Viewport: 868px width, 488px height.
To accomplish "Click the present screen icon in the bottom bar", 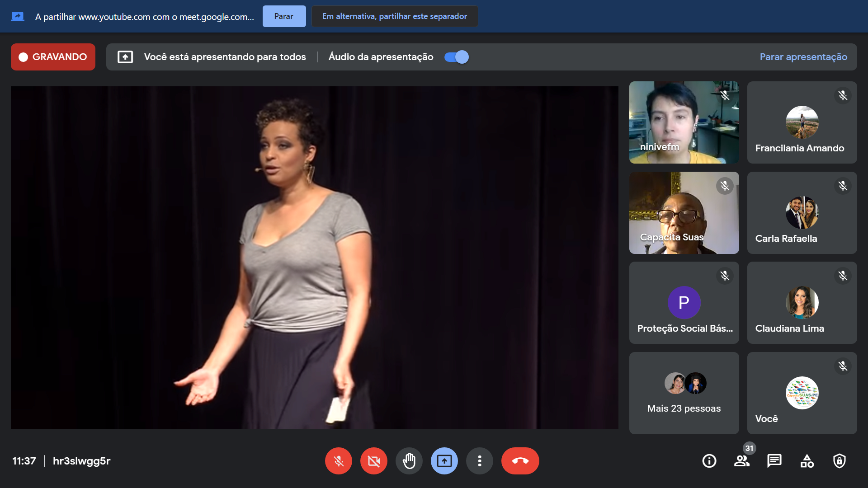I will 444,461.
